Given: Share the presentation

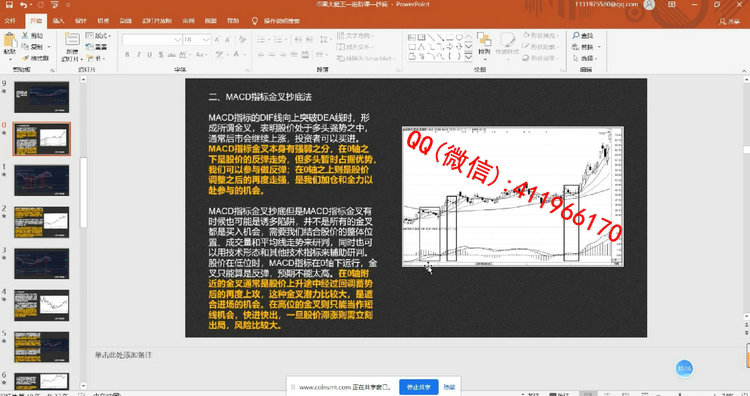Looking at the screenshot, I should 729,22.
